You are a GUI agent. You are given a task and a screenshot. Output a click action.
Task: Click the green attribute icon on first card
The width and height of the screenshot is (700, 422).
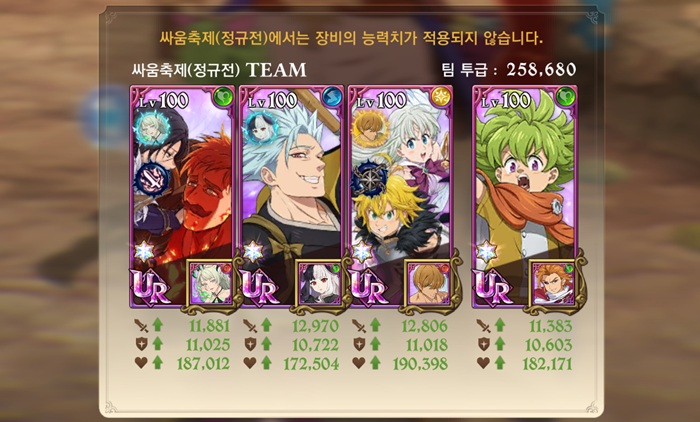tap(223, 97)
